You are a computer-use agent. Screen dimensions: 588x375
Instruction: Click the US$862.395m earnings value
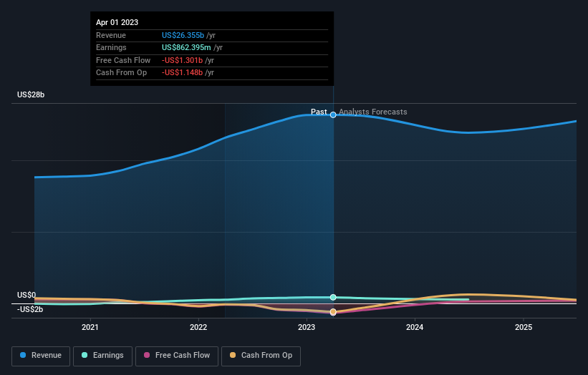[x=186, y=47]
